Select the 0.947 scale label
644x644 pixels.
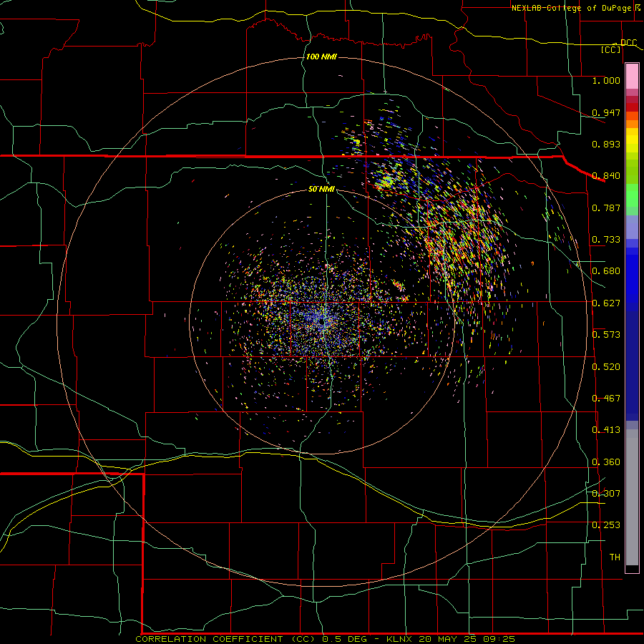tap(606, 112)
